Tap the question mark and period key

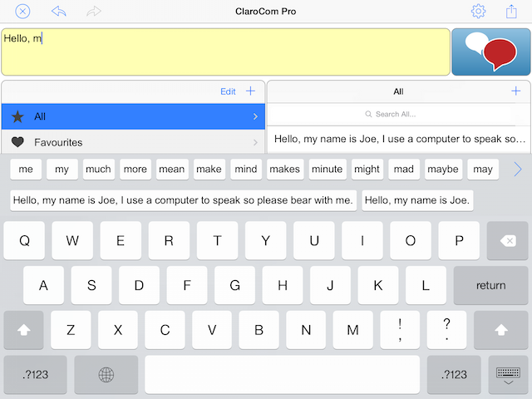(x=447, y=330)
